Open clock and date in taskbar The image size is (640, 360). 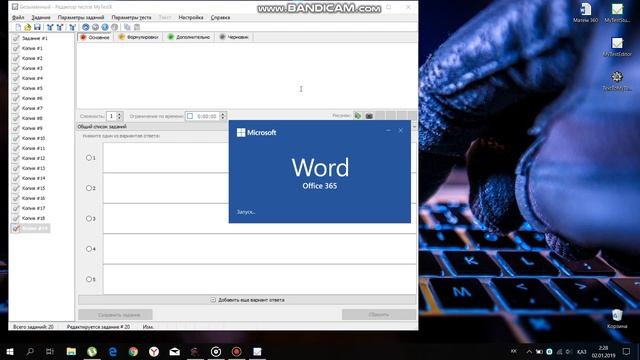(x=603, y=351)
